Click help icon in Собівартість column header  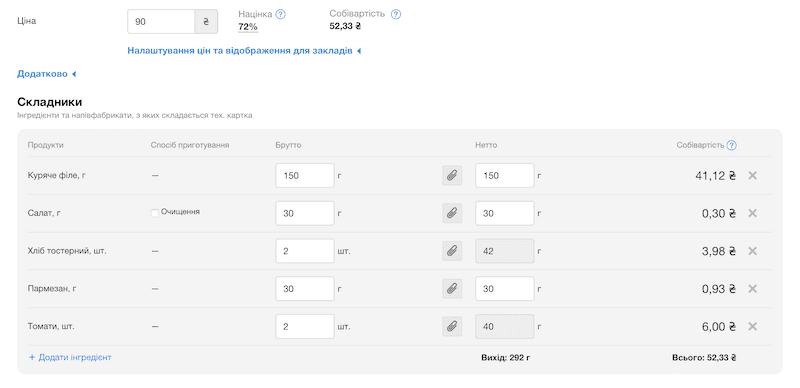pyautogui.click(x=732, y=146)
